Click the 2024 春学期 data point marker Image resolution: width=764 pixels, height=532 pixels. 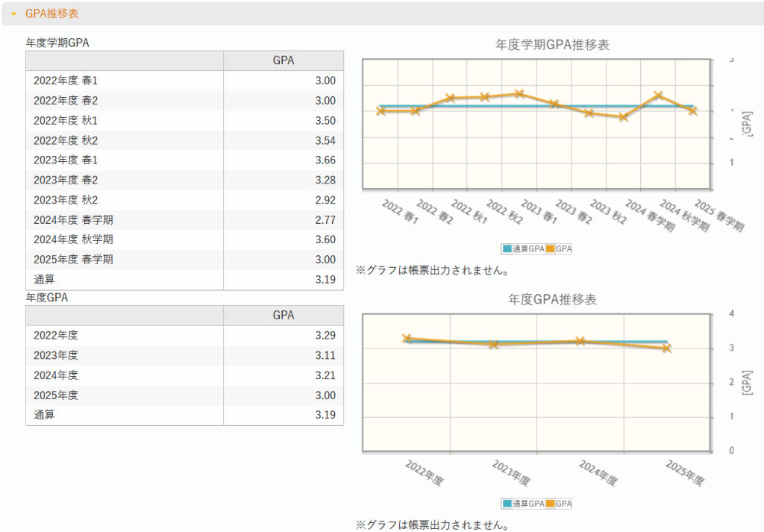coord(624,117)
